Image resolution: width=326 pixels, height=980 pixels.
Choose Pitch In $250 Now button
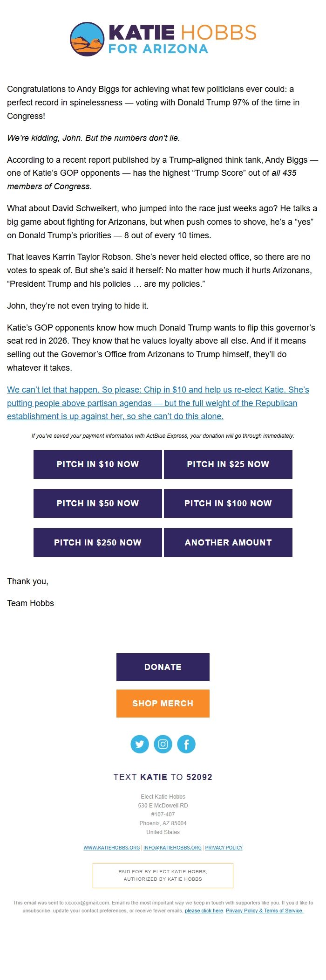point(98,543)
